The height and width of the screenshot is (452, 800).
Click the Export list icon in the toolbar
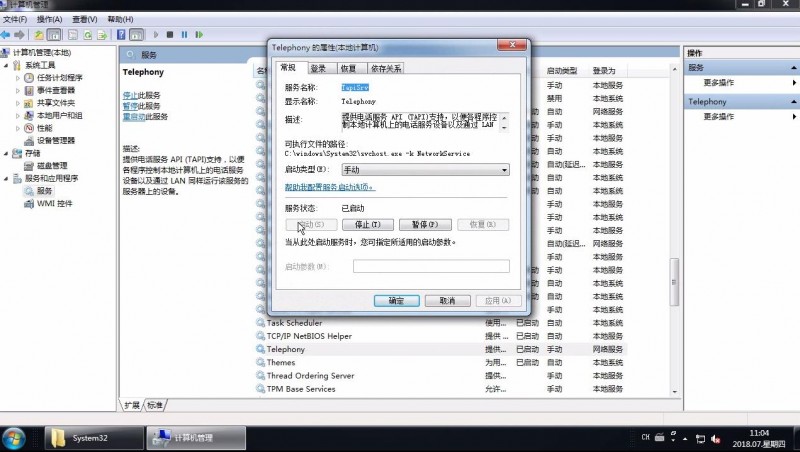[102, 35]
